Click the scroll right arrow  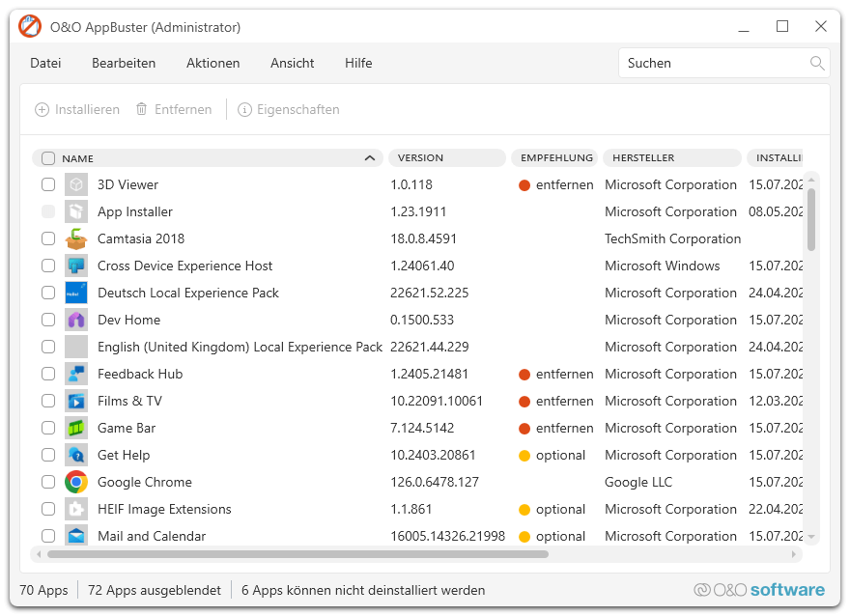[x=794, y=554]
